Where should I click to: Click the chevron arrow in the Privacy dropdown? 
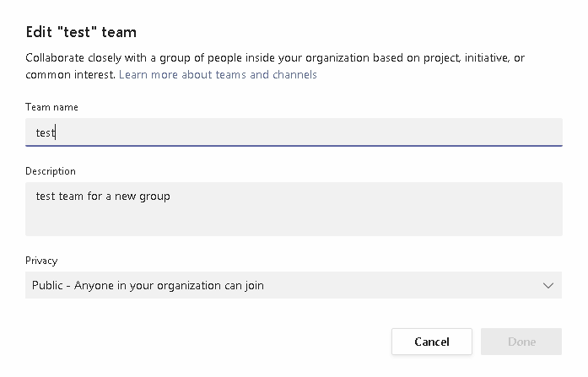pyautogui.click(x=548, y=286)
